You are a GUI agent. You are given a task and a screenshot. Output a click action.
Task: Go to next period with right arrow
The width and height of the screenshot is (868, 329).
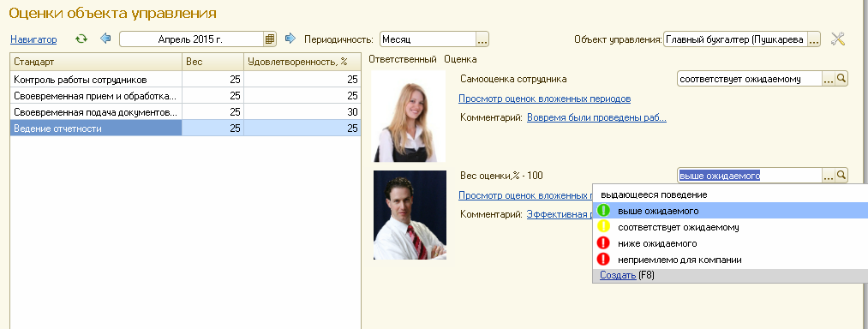click(x=290, y=39)
